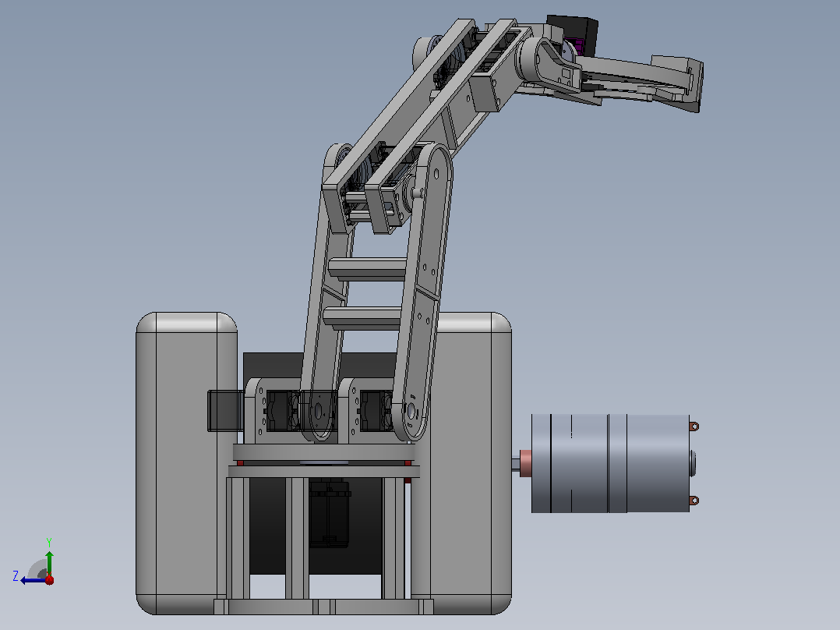
Task: Click the green Y axis of the triad
Action: 49,563
